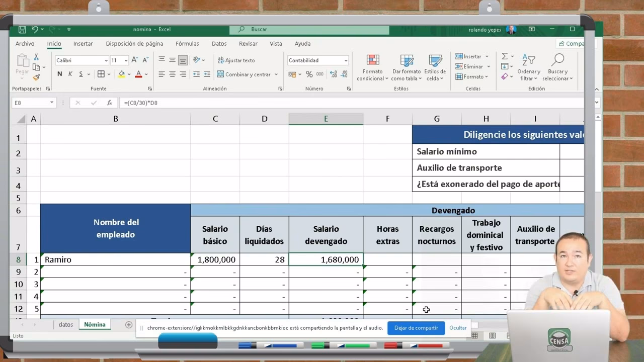Toggle italic formatting with the K button
The height and width of the screenshot is (362, 644).
(x=70, y=74)
